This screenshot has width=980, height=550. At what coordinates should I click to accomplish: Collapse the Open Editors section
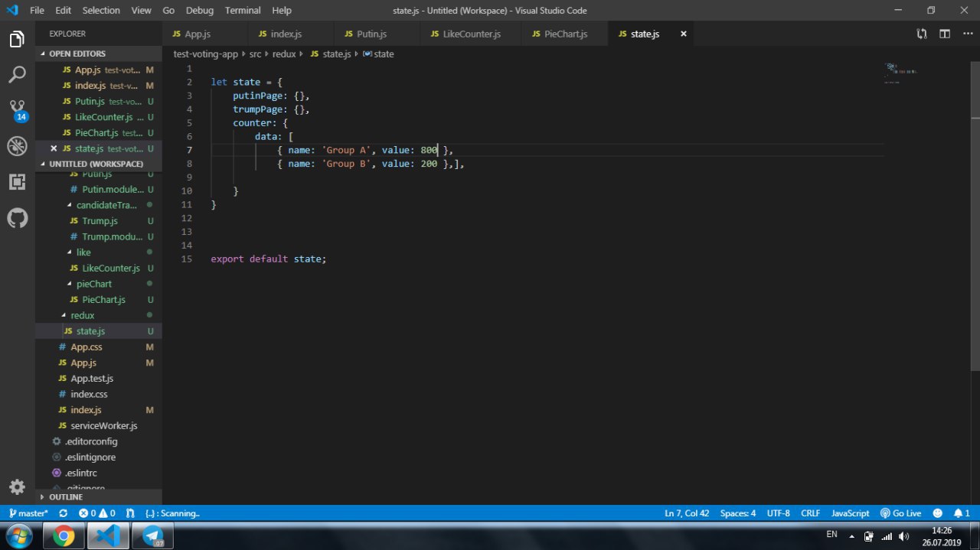click(x=77, y=54)
